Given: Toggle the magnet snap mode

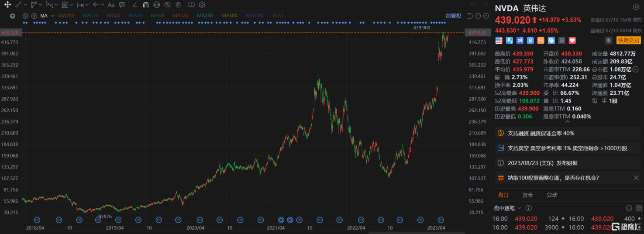Looking at the screenshot, I should pos(146,5).
